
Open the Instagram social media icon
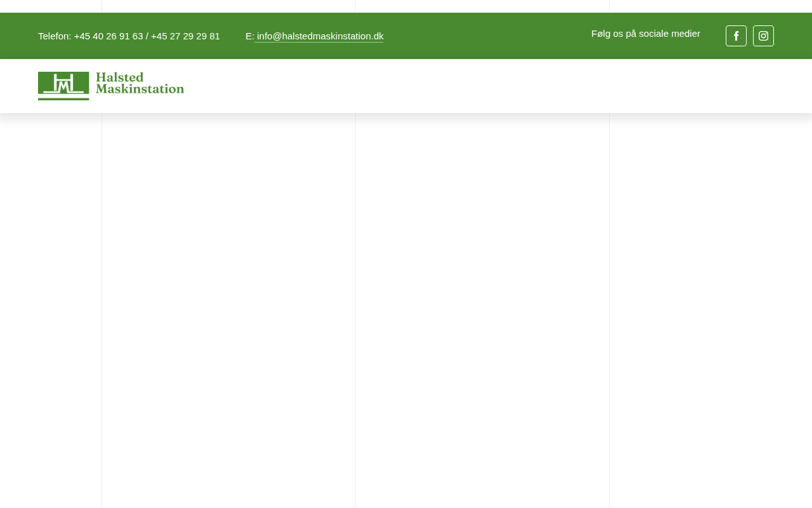763,36
